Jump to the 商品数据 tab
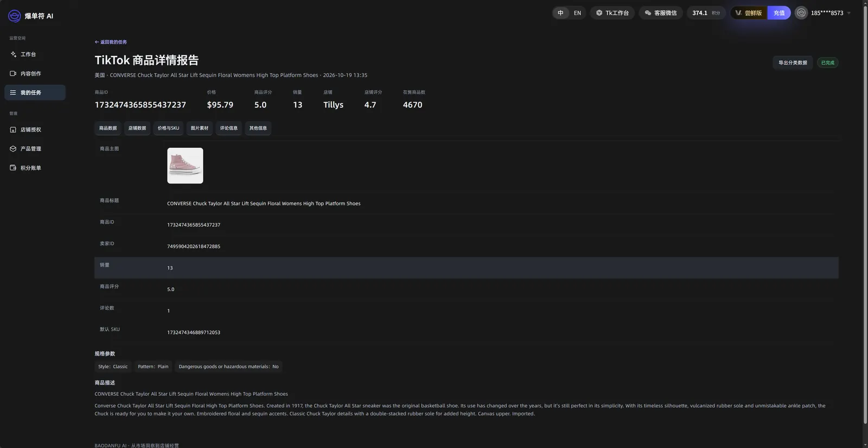The width and height of the screenshot is (868, 448). click(108, 128)
